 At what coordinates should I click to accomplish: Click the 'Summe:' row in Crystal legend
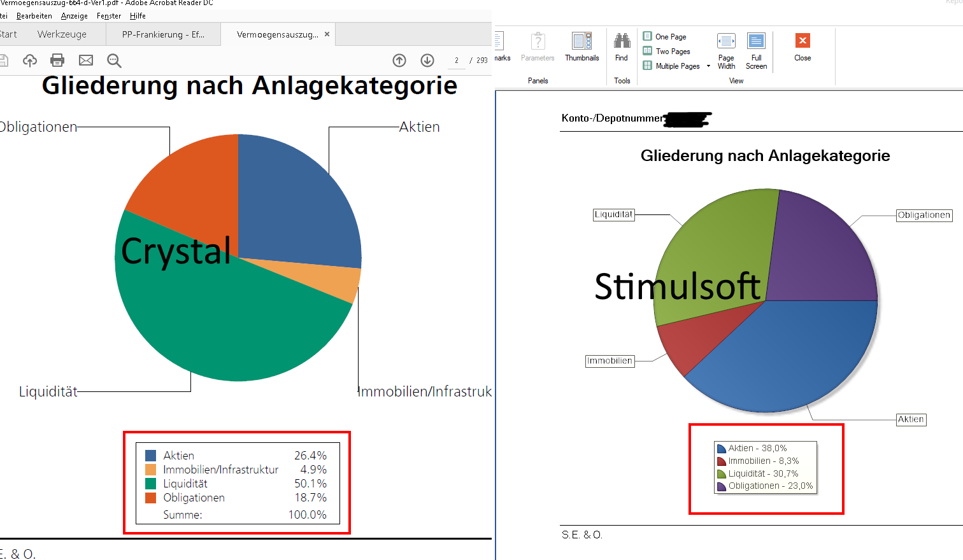[245, 515]
